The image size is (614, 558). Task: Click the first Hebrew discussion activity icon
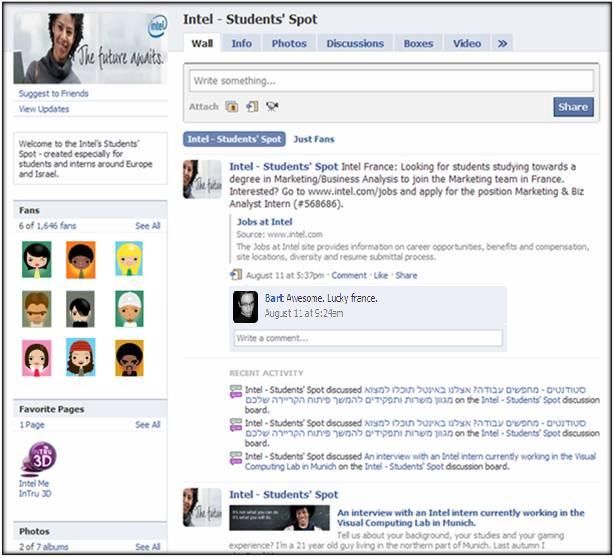pos(236,392)
